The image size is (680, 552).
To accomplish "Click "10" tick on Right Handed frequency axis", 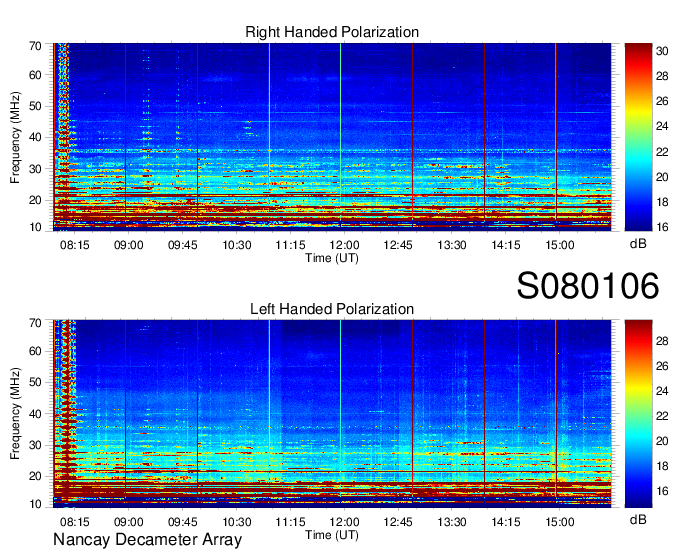I will [35, 227].
